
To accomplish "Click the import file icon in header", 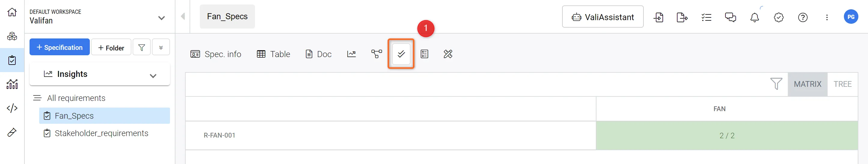I will tap(658, 17).
